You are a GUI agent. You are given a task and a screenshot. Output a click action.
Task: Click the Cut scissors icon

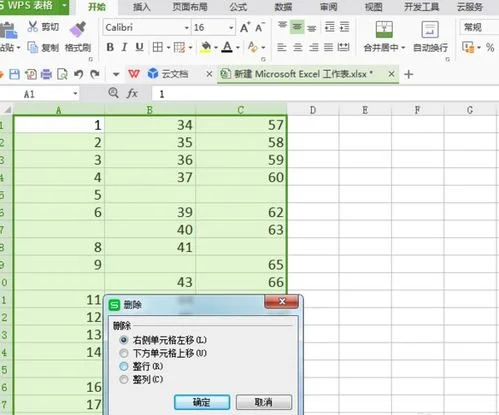coord(33,27)
